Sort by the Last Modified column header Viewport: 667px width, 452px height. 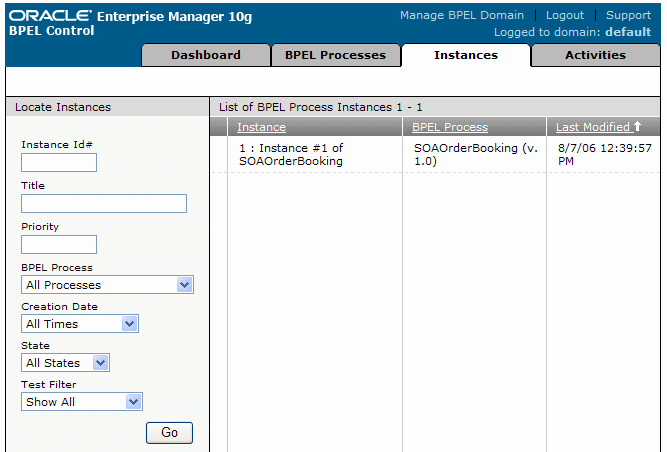[593, 127]
